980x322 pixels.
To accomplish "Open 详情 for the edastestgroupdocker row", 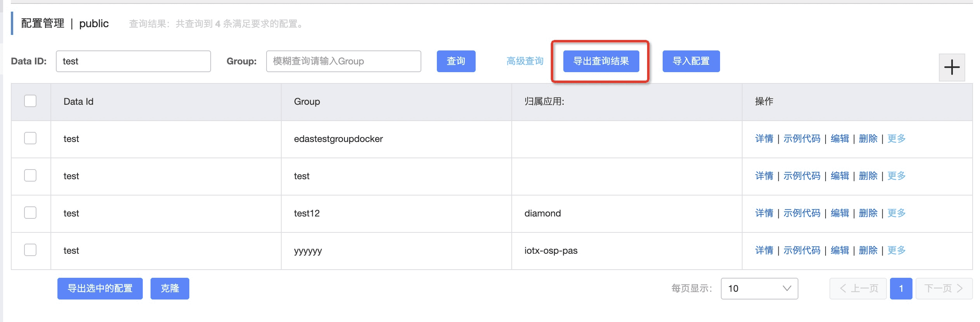I will [764, 138].
